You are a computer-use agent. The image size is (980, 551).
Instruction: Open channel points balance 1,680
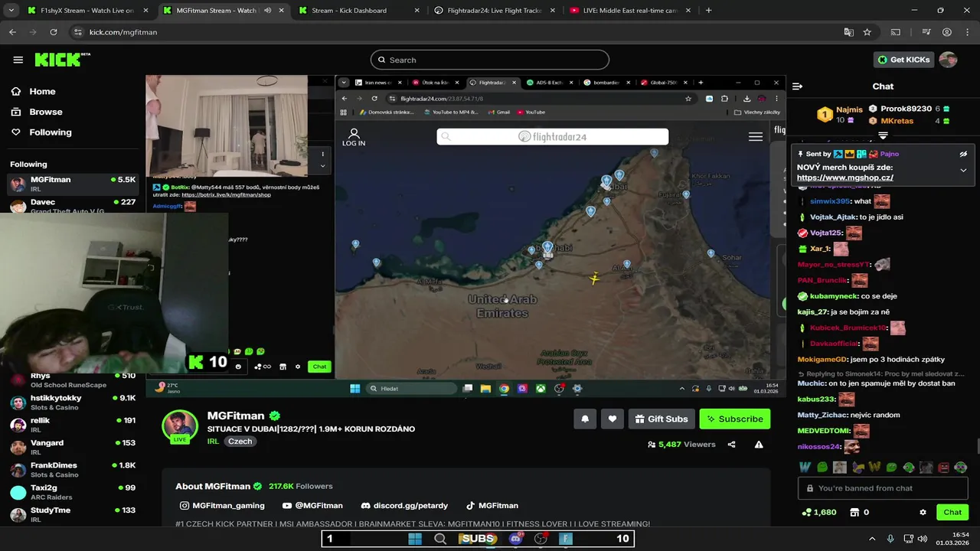point(818,512)
